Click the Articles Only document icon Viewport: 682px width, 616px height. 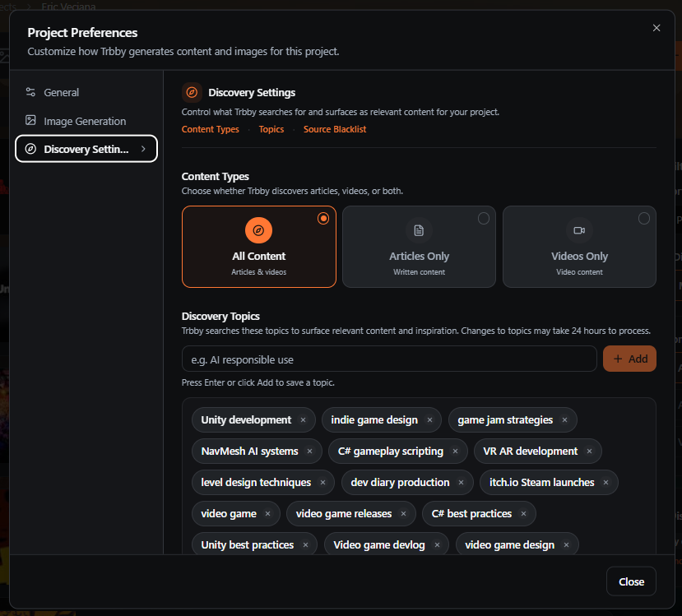coord(419,230)
